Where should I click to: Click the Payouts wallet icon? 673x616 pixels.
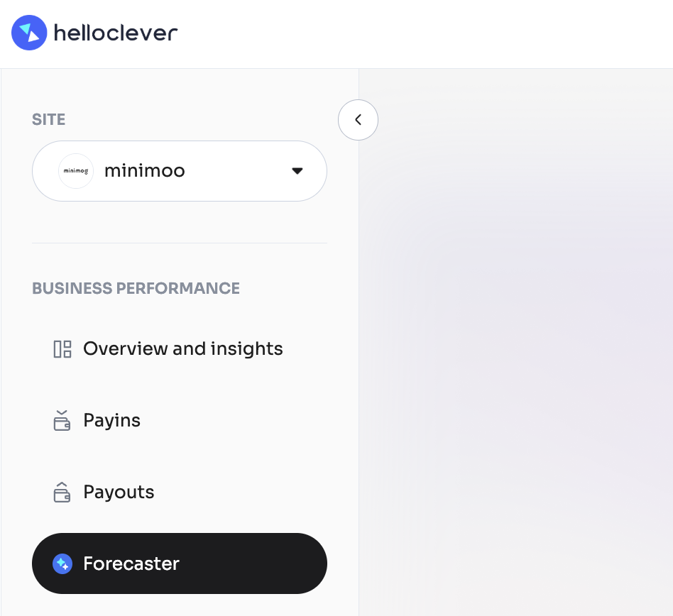click(x=62, y=493)
